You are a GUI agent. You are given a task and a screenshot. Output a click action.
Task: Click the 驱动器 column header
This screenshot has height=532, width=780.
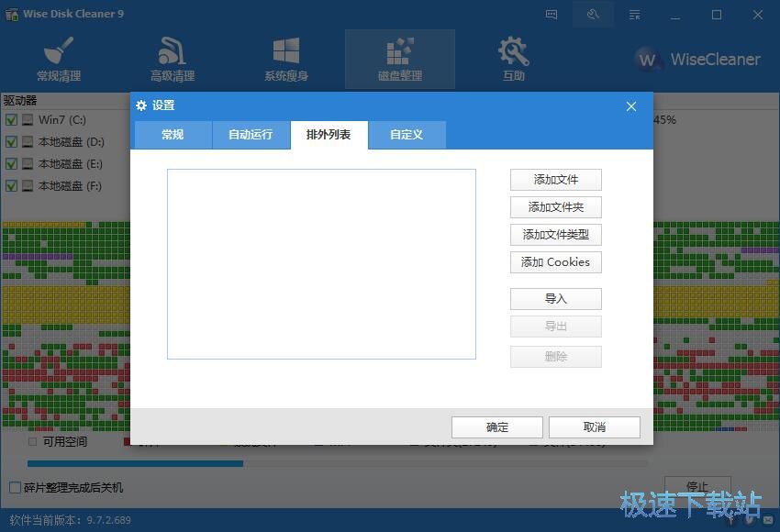pos(64,100)
